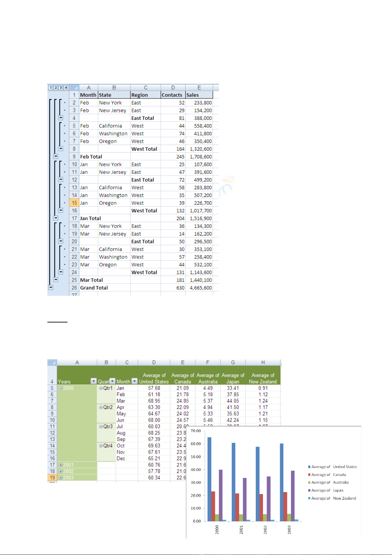Click outline level 4 button
This screenshot has height=555, width=392.
pyautogui.click(x=66, y=88)
